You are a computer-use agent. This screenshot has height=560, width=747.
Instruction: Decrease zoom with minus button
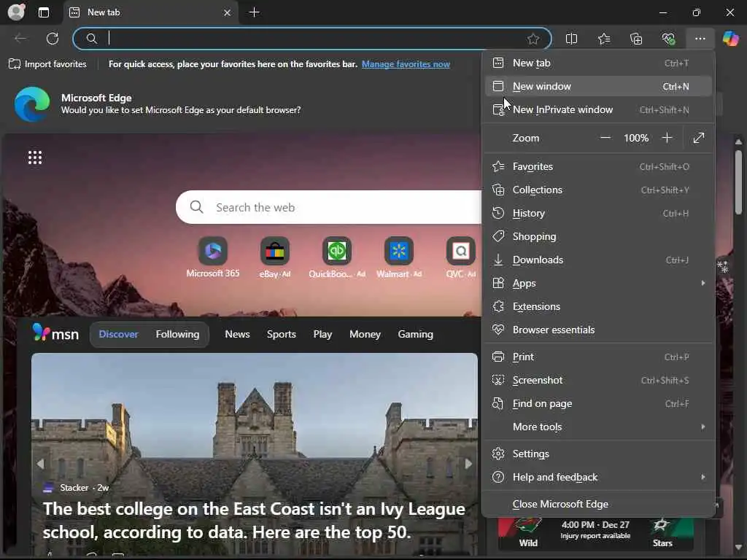tap(605, 138)
